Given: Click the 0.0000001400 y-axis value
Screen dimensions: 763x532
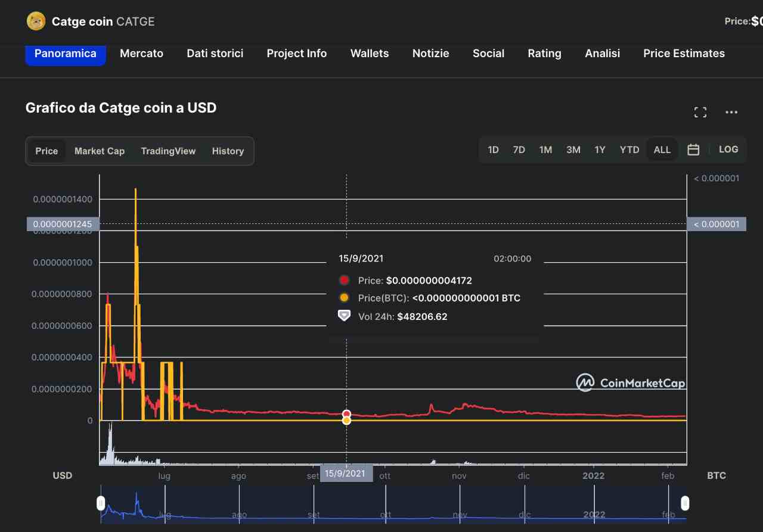Looking at the screenshot, I should pyautogui.click(x=63, y=199).
